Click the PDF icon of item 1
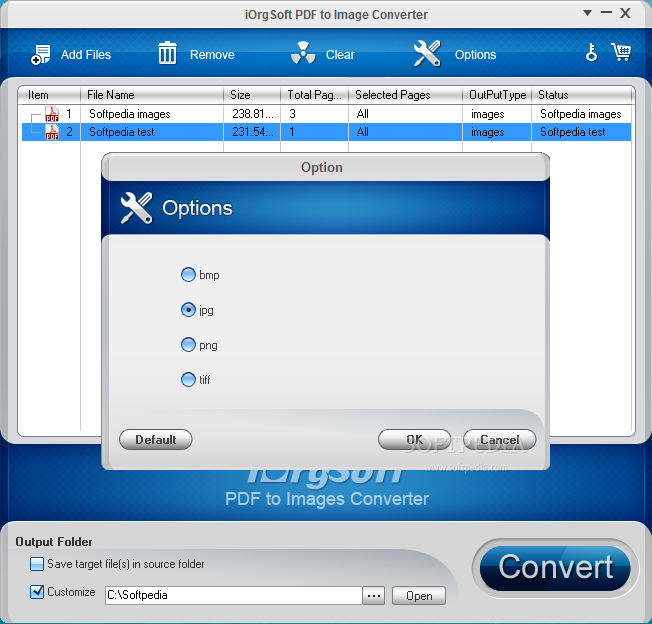Viewport: 652px width, 624px height. 52,114
